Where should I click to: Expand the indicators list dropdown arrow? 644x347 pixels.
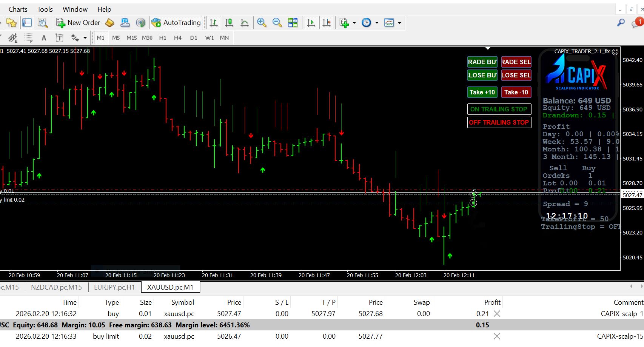(354, 23)
